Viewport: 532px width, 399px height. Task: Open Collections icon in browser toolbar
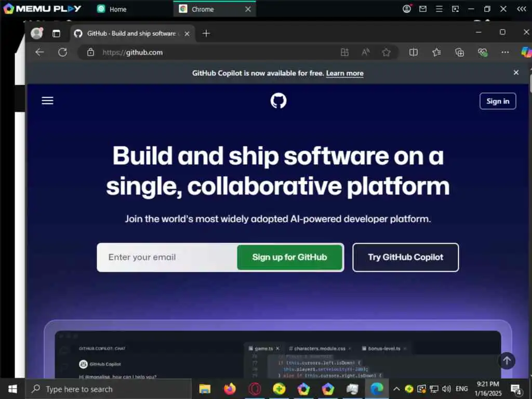459,52
